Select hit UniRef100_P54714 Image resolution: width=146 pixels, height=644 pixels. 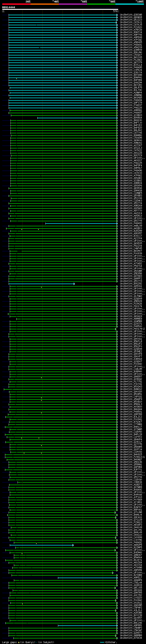(131, 266)
